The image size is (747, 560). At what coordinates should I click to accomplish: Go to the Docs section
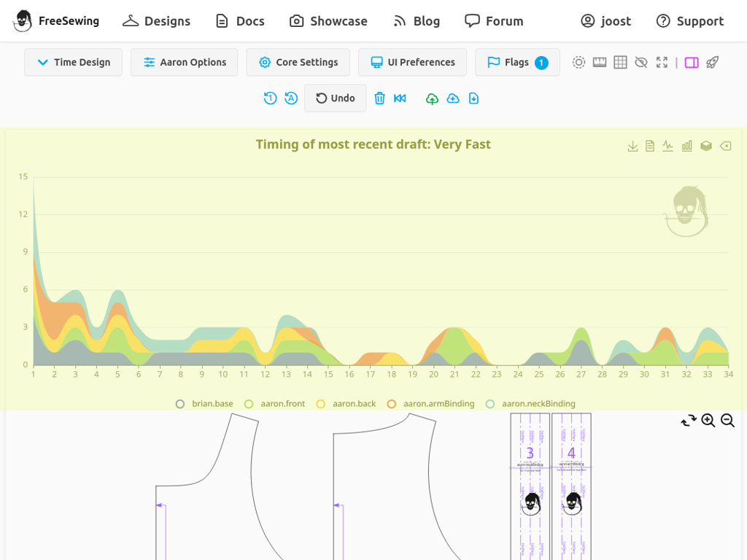tap(240, 21)
